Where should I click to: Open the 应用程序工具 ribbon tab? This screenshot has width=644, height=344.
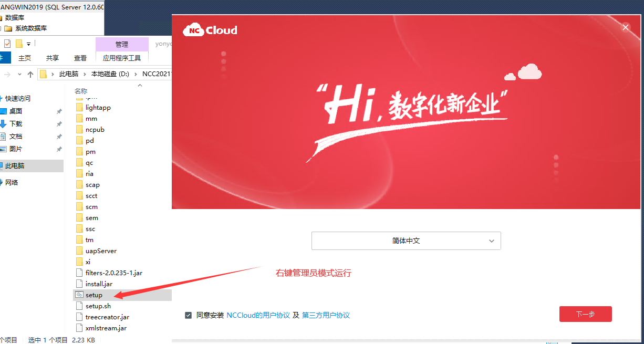pyautogui.click(x=122, y=58)
